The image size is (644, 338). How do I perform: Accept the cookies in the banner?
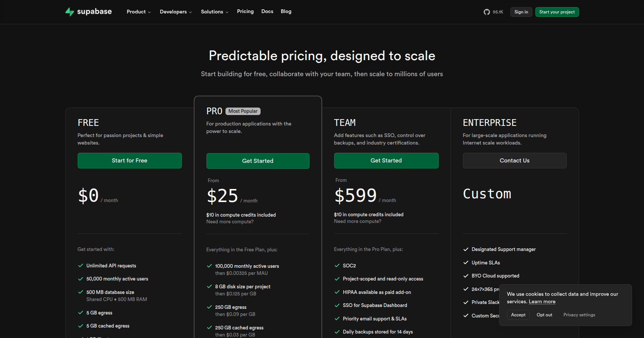coord(518,315)
